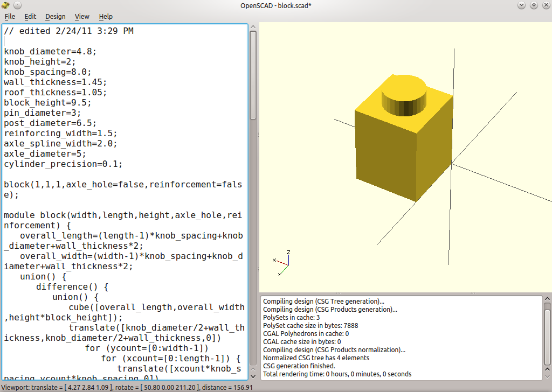
Task: Click the OpenSCAD app icon in title bar
Action: pos(6,5)
